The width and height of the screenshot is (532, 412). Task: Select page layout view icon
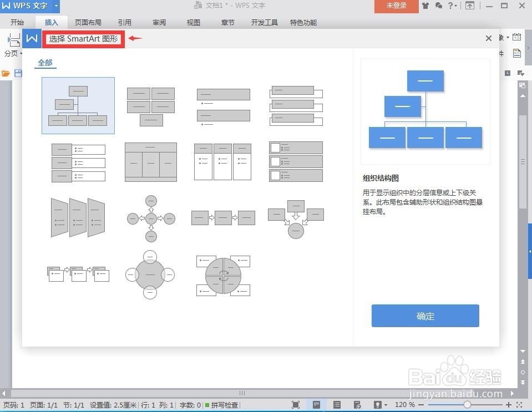316,405
